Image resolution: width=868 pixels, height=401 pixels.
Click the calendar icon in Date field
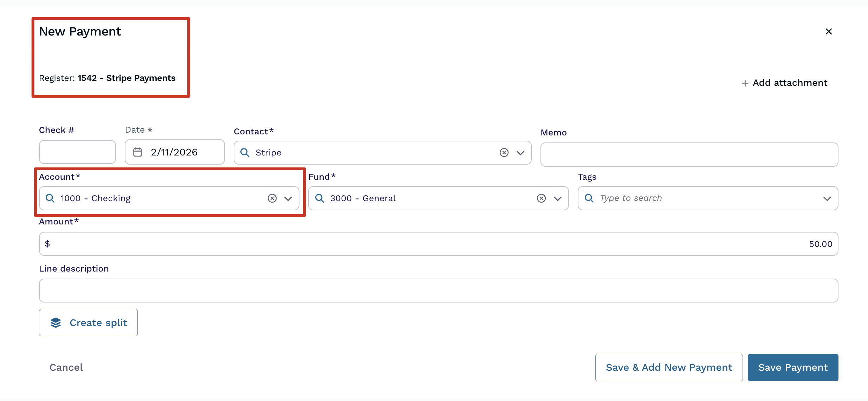(x=137, y=152)
